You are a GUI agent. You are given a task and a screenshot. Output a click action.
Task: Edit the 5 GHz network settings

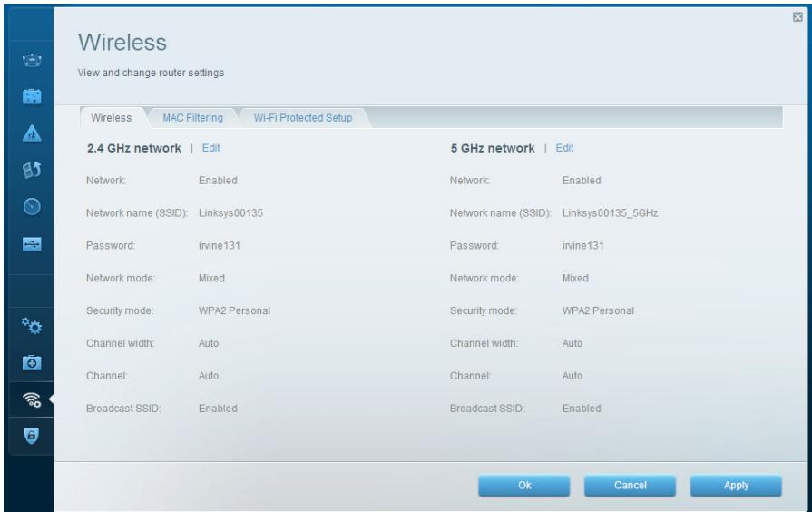(564, 148)
